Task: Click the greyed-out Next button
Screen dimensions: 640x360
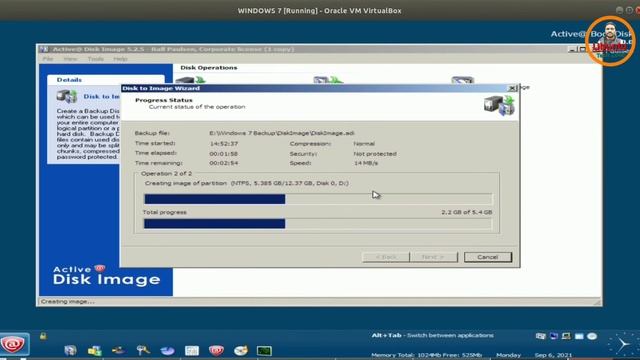Action: coord(433,257)
